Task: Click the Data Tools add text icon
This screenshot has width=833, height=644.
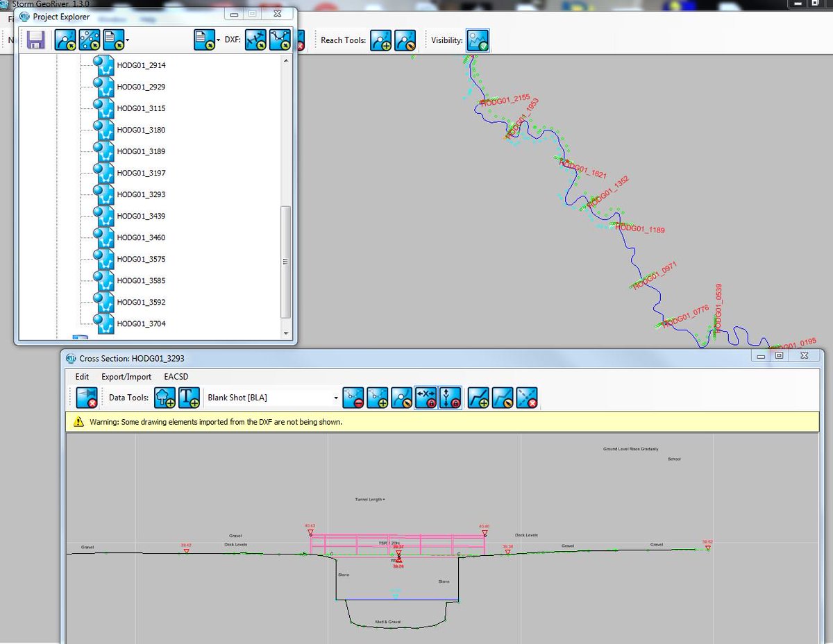Action: point(189,398)
